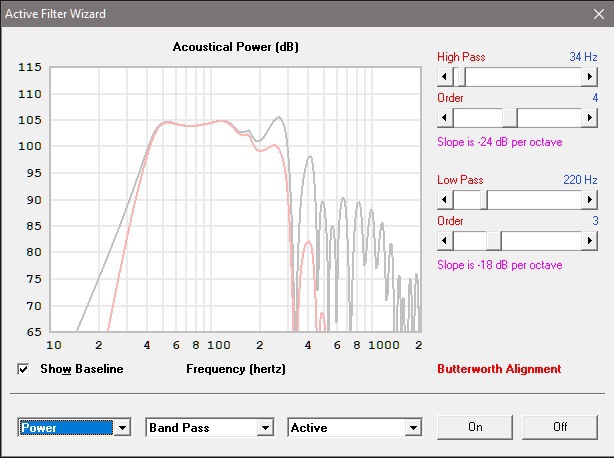This screenshot has width=614, height=458.
Task: Click the Low Pass Order slider thumb
Action: click(x=494, y=241)
